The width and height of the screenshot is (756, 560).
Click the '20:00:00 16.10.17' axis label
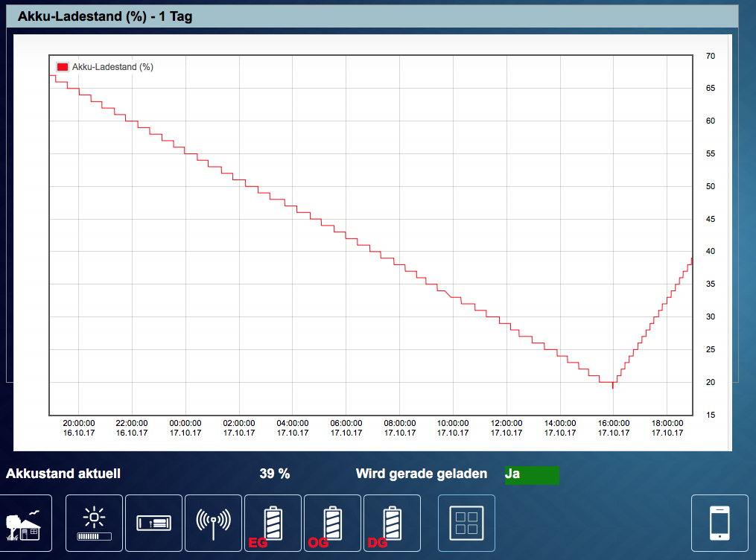[79, 428]
